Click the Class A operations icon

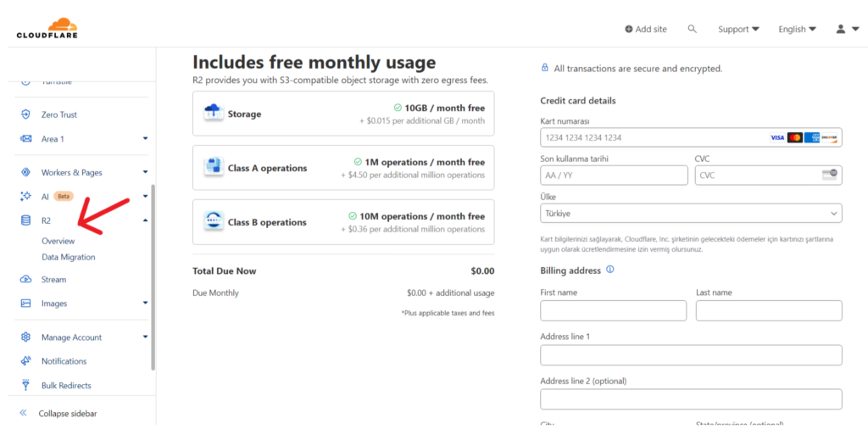[x=214, y=167]
